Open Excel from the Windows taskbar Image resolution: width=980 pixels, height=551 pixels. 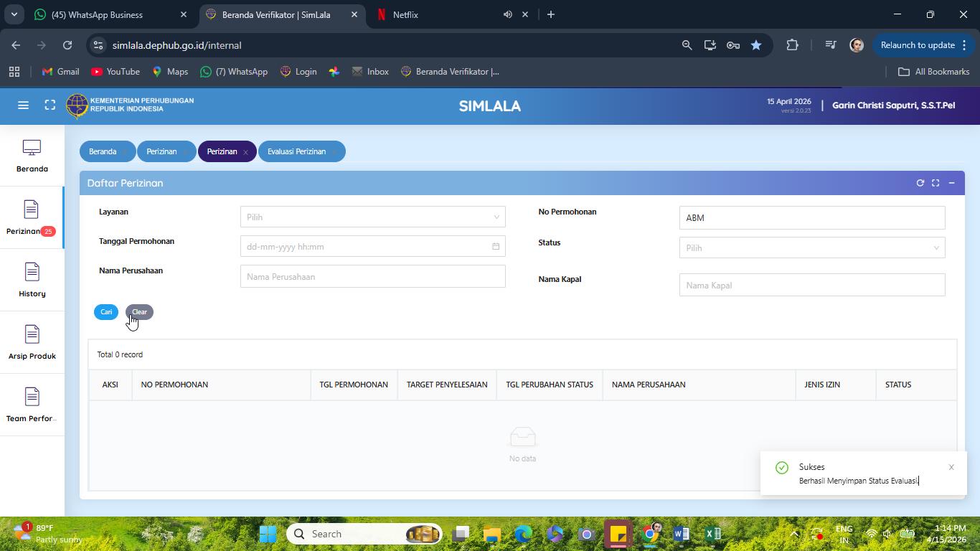[712, 534]
